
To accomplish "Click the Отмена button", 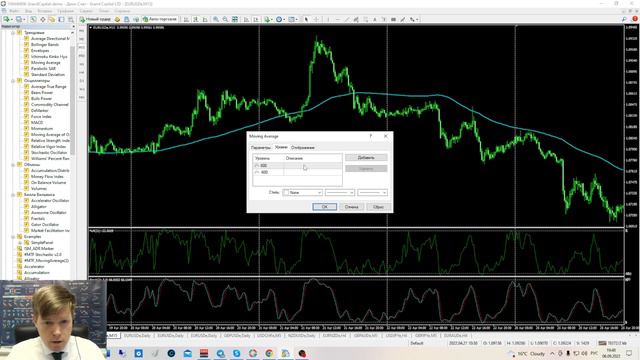I will 351,207.
